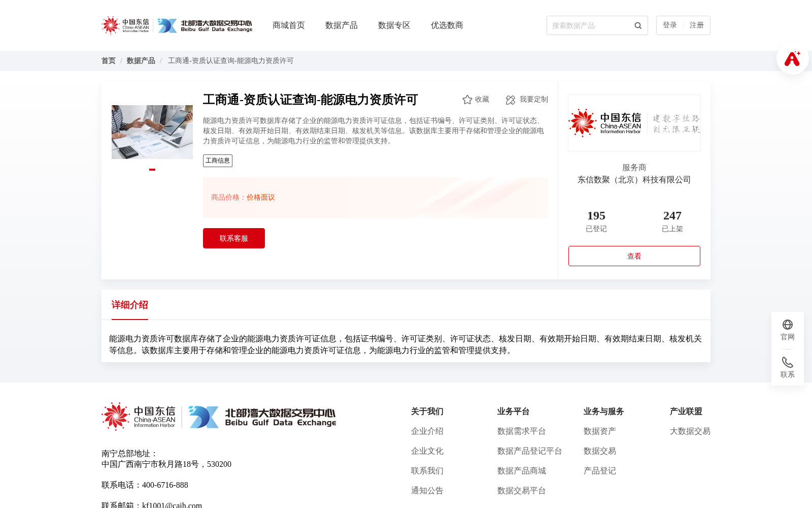
Task: Click the 价格面议 price text
Action: click(x=261, y=198)
